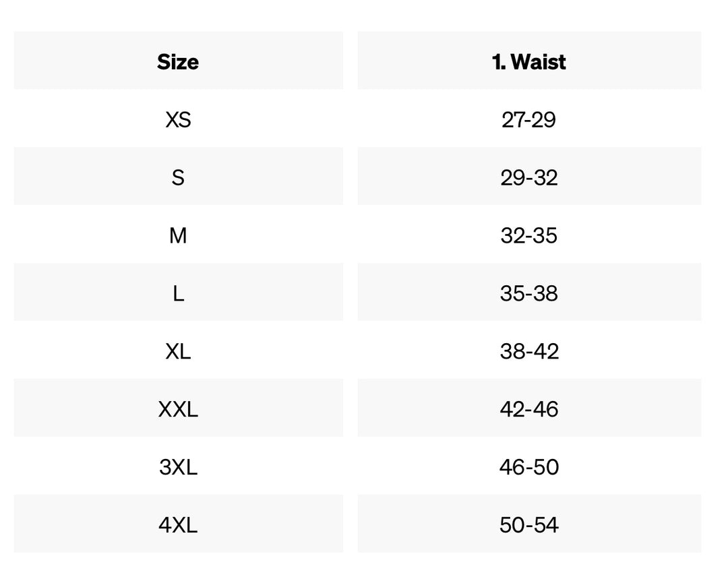The width and height of the screenshot is (728, 579).
Task: Click the 42-46 waist range
Action: [x=529, y=409]
